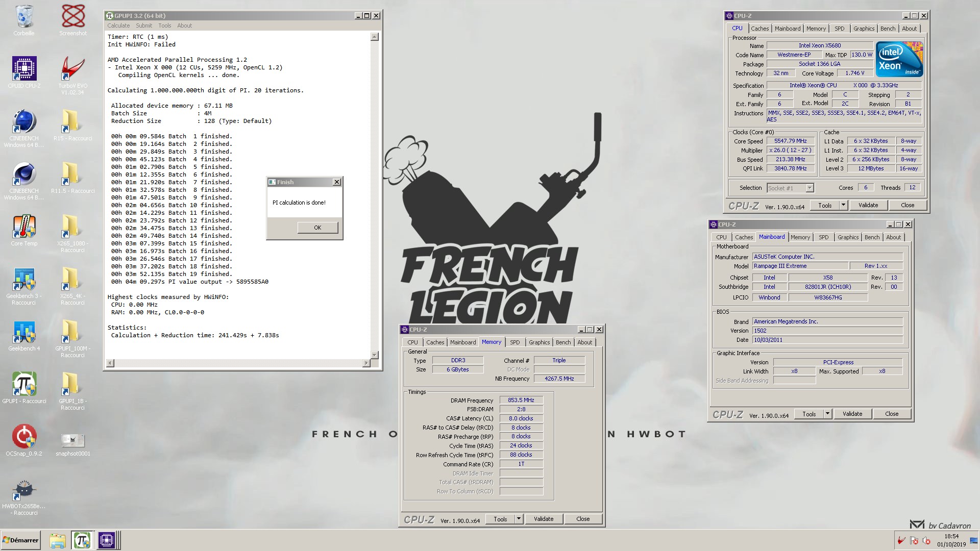Image resolution: width=980 pixels, height=551 pixels.
Task: Open X265_4K - Raccourci folder
Action: [x=73, y=286]
